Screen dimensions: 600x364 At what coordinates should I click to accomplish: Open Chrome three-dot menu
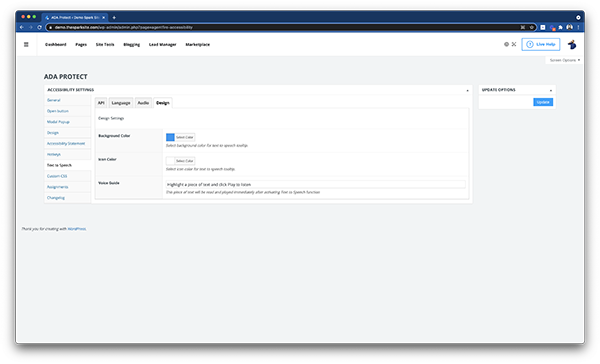tap(578, 27)
